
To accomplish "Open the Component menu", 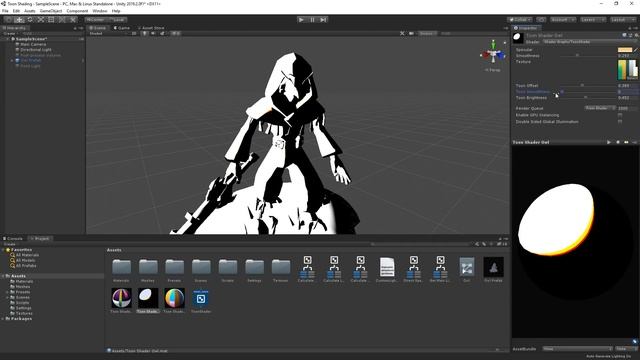I will [x=77, y=11].
